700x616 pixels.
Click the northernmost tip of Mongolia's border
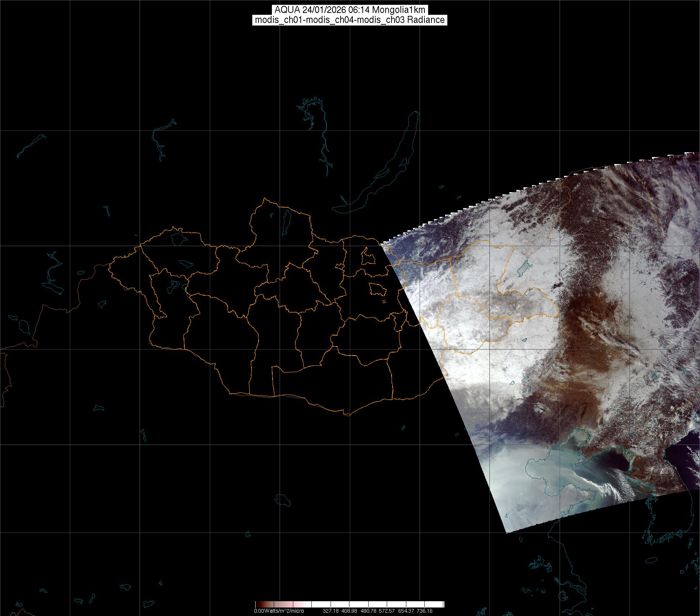[x=264, y=199]
